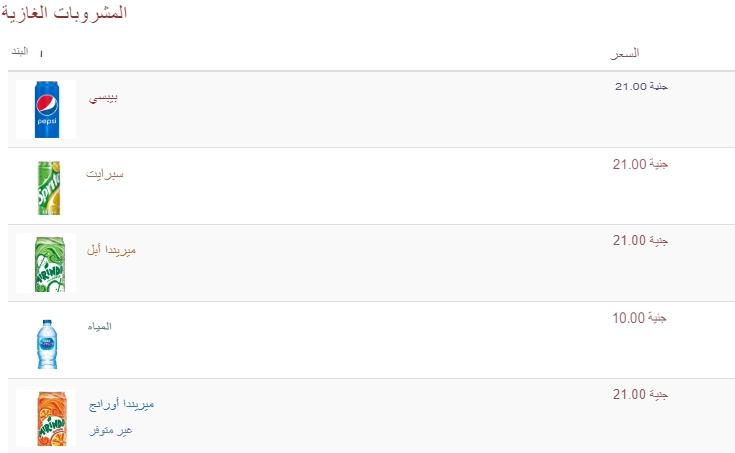Click the Mirinda Apple row price
735x453 pixels.
pos(640,241)
